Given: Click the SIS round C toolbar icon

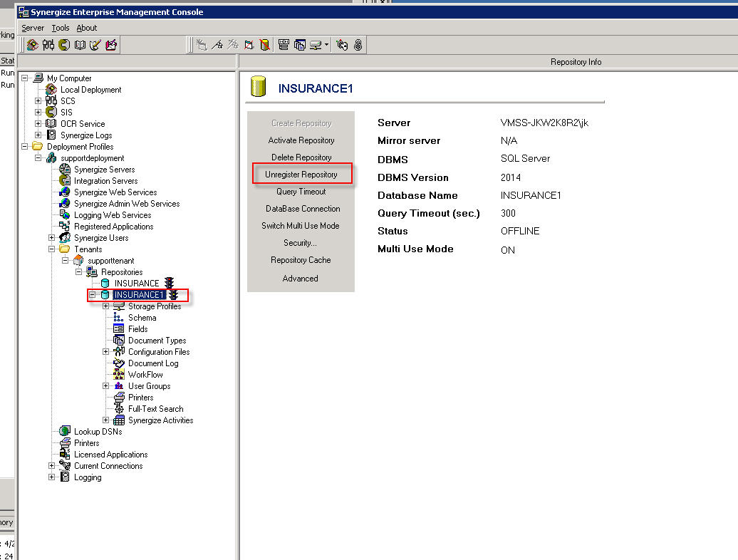Looking at the screenshot, I should (64, 45).
